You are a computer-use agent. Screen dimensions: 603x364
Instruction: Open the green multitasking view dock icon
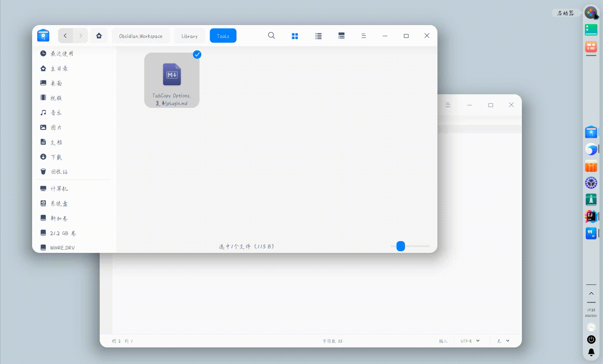tap(591, 30)
